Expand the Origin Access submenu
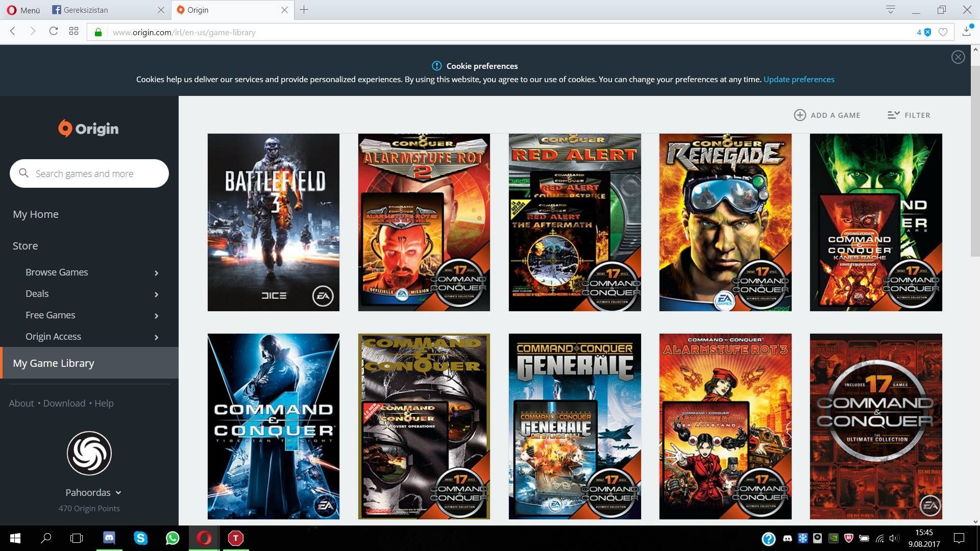 coord(156,337)
